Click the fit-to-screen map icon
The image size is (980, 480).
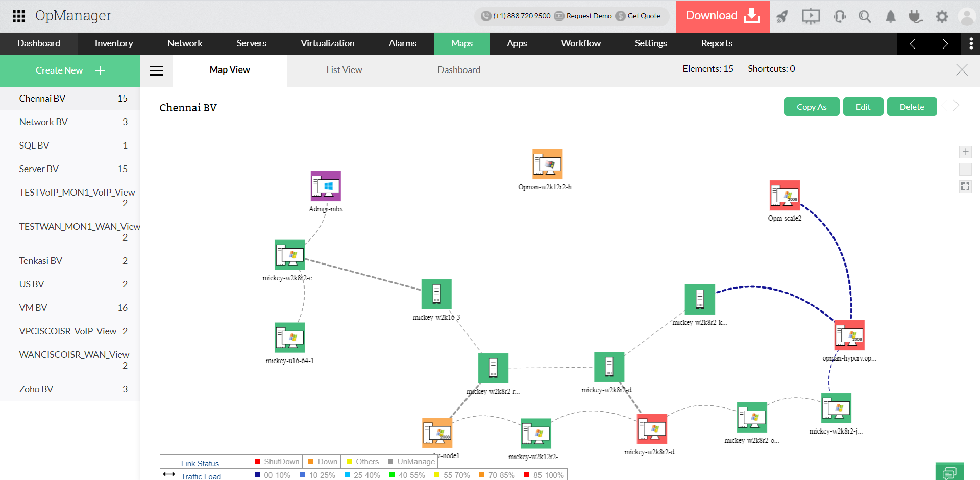(x=965, y=186)
